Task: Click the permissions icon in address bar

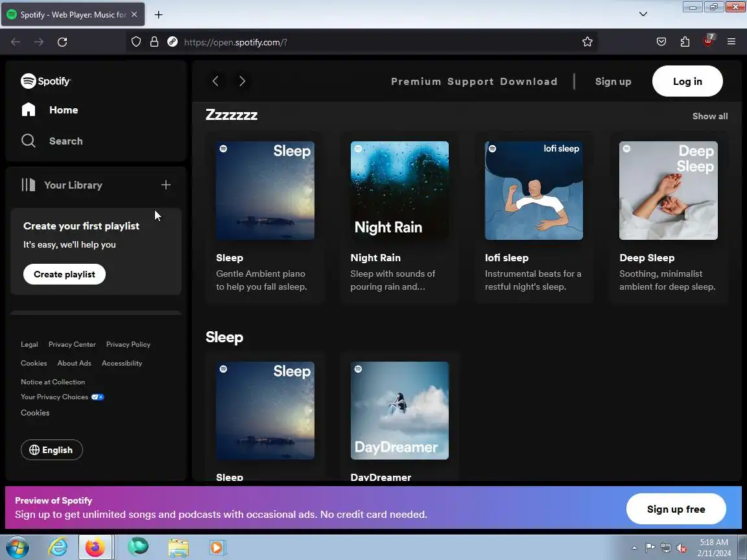Action: pos(172,42)
